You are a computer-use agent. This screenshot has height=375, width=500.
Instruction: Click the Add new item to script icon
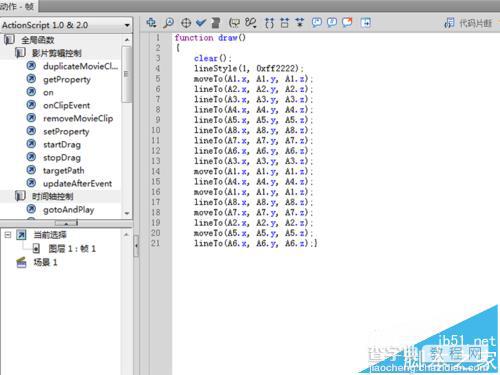pos(151,23)
